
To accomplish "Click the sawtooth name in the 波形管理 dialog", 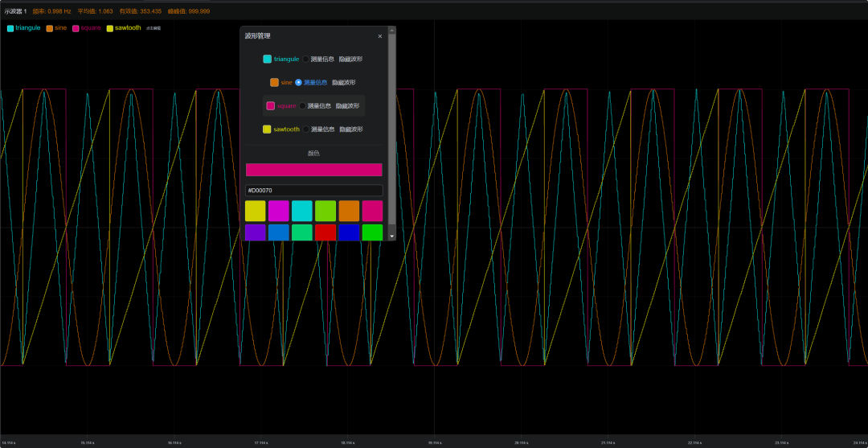I will pos(287,129).
